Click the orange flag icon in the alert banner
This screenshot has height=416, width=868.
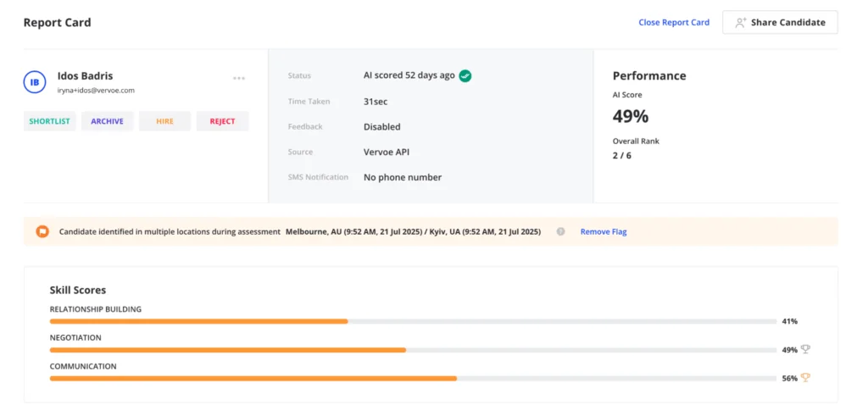click(42, 231)
